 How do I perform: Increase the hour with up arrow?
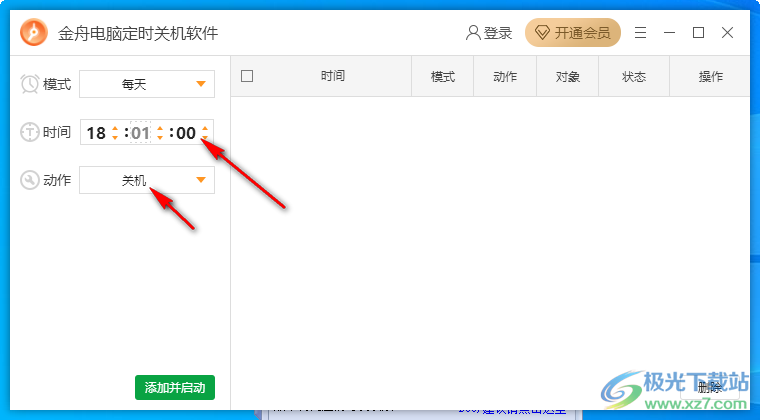click(x=115, y=128)
